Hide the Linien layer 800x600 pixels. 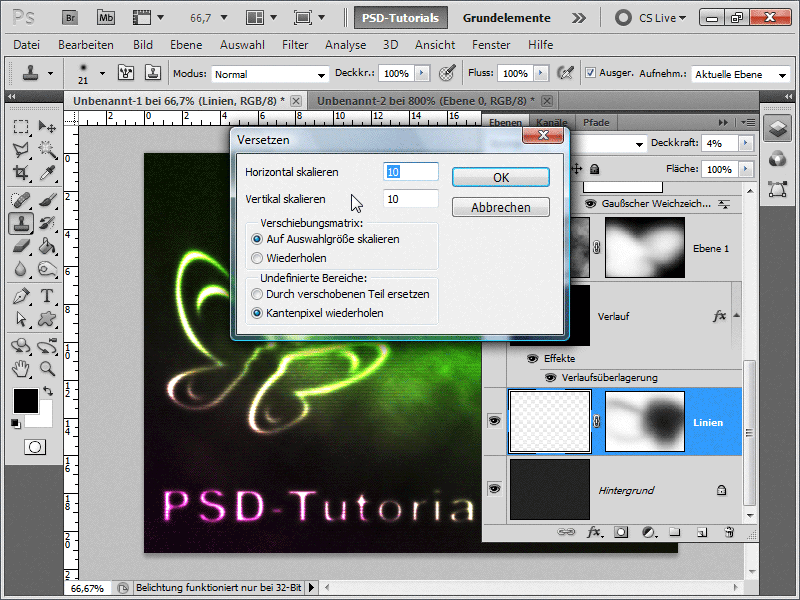(x=494, y=421)
